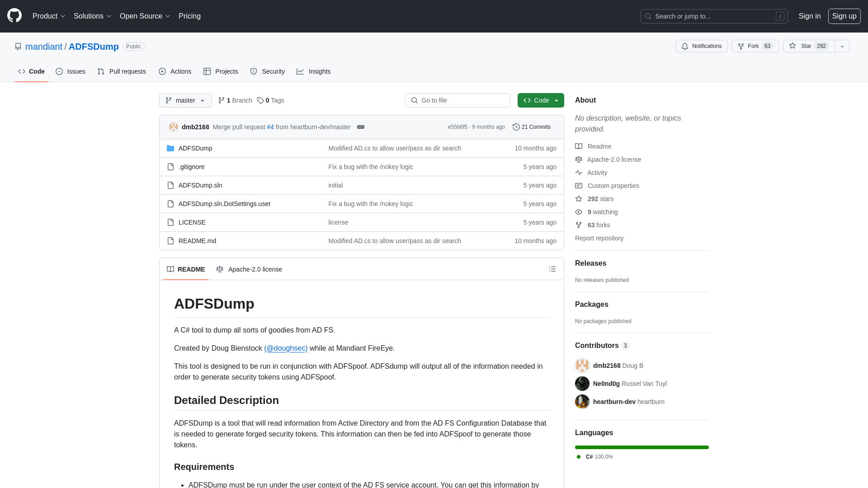Click the eye icon beside 9 watching

click(x=579, y=212)
